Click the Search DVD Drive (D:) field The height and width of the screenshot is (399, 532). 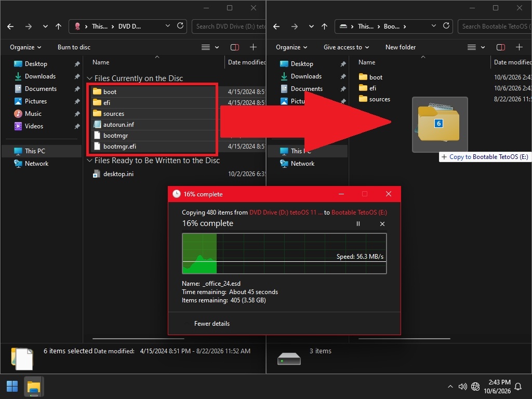tap(229, 26)
